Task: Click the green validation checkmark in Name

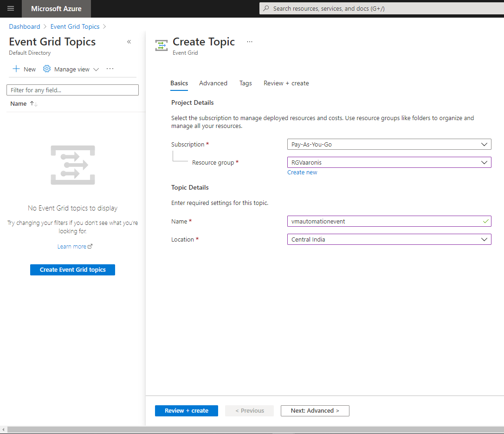Action: click(485, 221)
